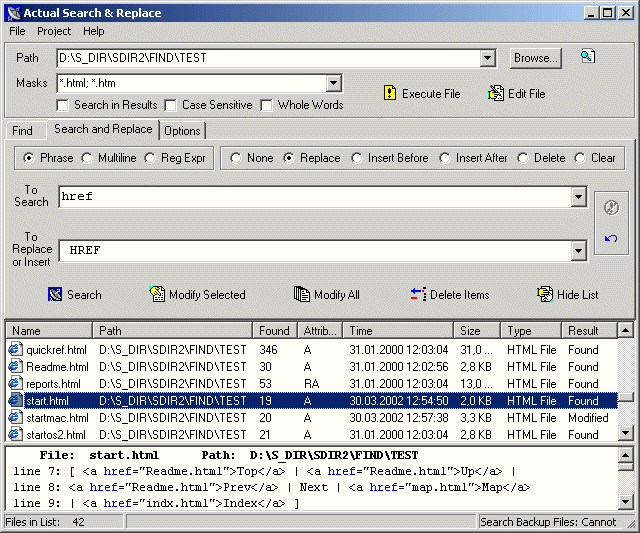640x533 pixels.
Task: Click the Execute File icon
Action: pos(390,93)
